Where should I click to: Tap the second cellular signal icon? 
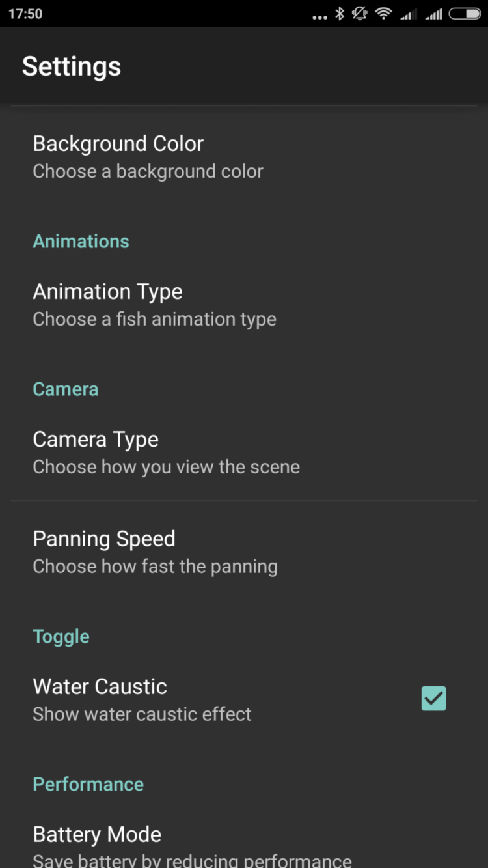point(434,14)
